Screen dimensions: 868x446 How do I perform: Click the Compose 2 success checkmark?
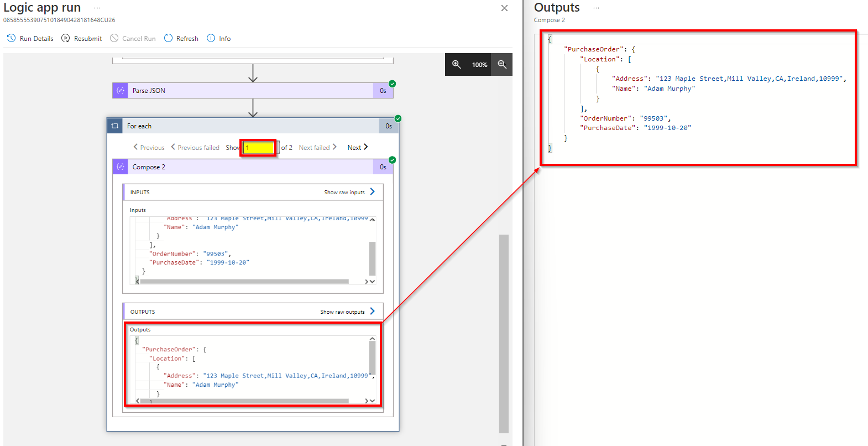(393, 160)
